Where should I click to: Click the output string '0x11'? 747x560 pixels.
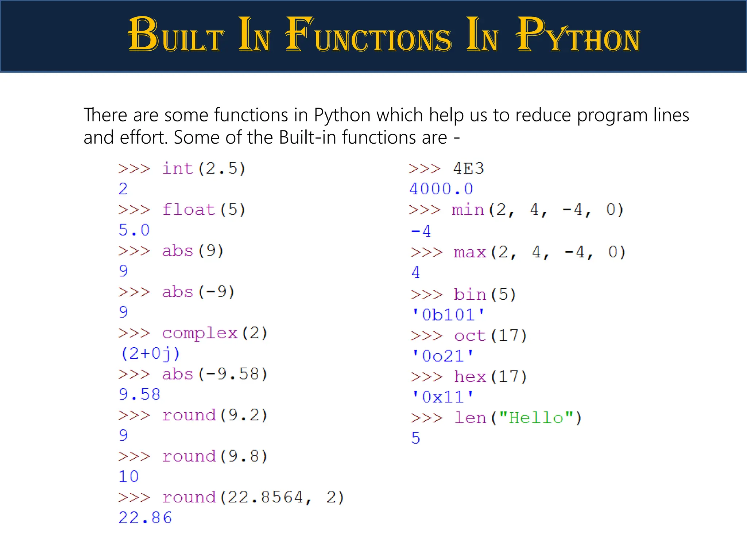pyautogui.click(x=443, y=397)
